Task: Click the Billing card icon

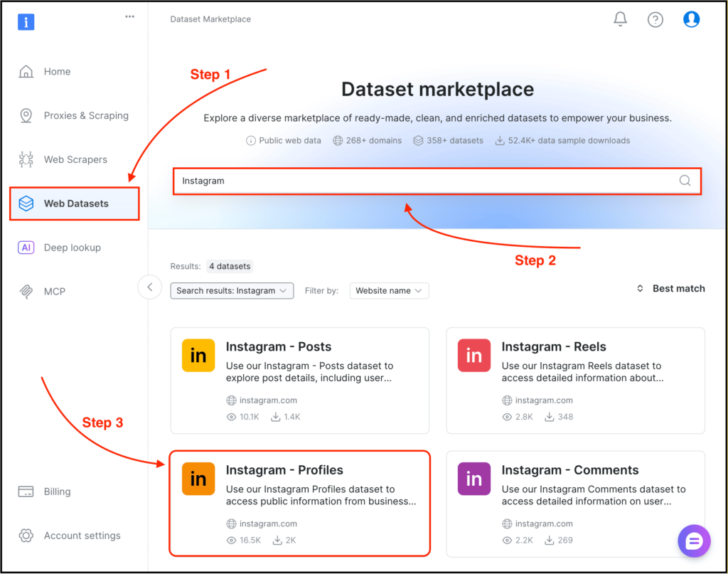Action: [x=26, y=491]
